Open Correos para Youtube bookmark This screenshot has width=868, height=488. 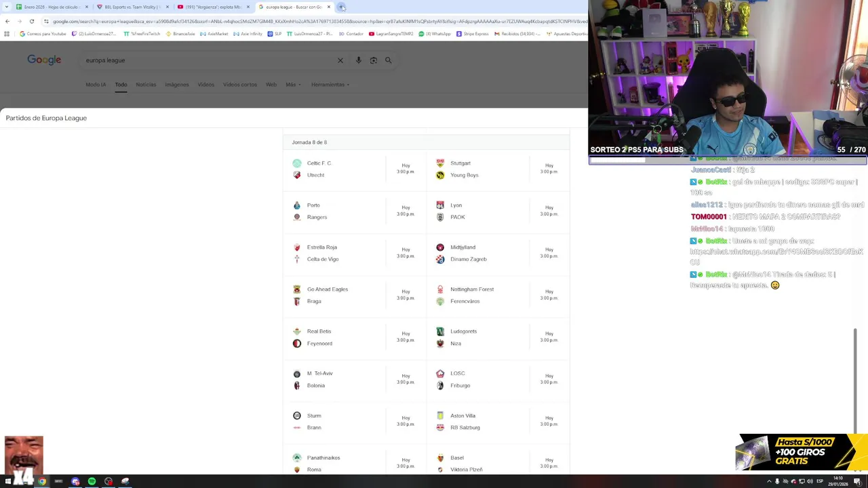click(43, 33)
